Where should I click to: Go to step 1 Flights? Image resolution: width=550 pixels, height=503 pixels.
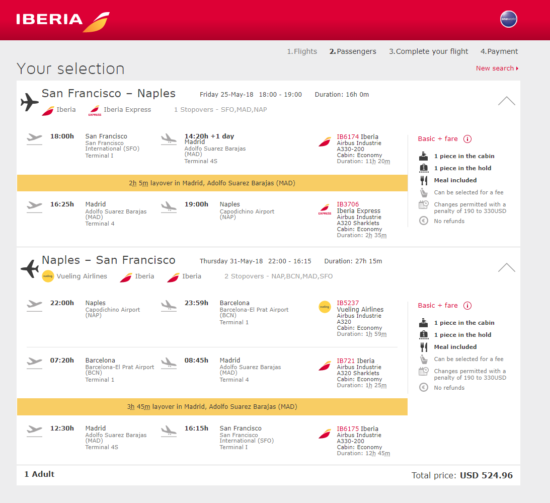point(302,51)
